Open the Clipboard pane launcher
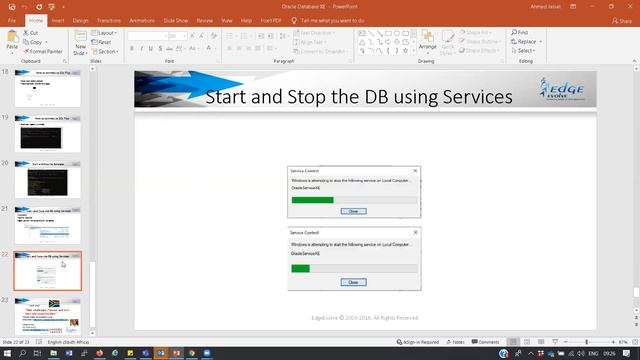The height and width of the screenshot is (360, 640). click(64, 61)
